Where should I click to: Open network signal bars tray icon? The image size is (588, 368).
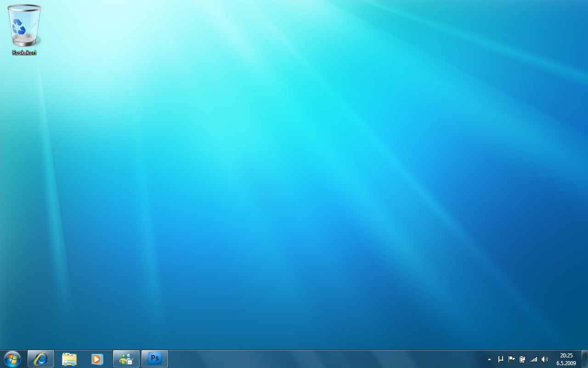533,359
